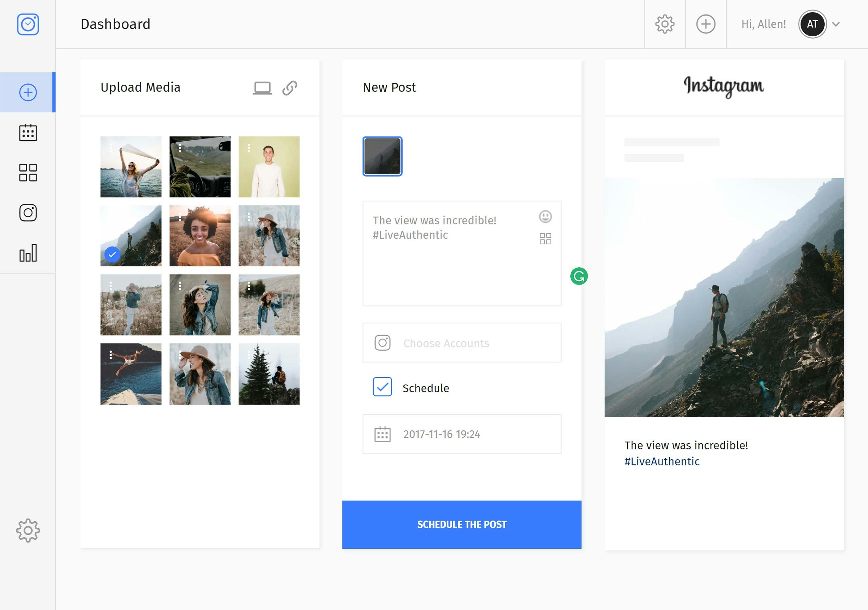Toggle the create-post plus icon in the sidebar
The height and width of the screenshot is (610, 868).
(27, 92)
